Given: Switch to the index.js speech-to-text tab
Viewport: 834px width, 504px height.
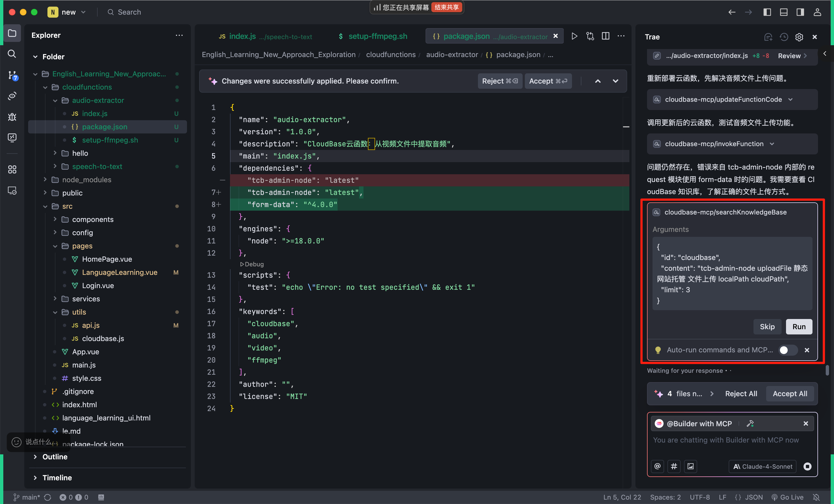Looking at the screenshot, I should (265, 36).
